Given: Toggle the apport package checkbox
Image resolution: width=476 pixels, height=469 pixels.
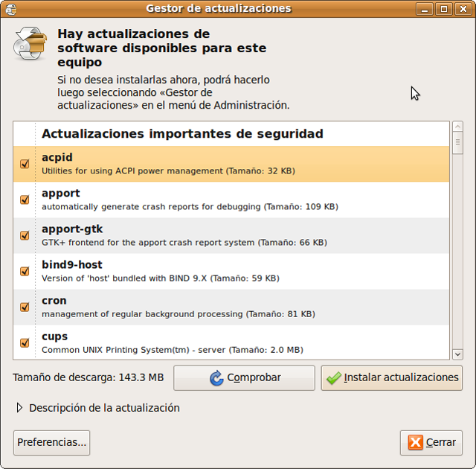Looking at the screenshot, I should pos(25,200).
